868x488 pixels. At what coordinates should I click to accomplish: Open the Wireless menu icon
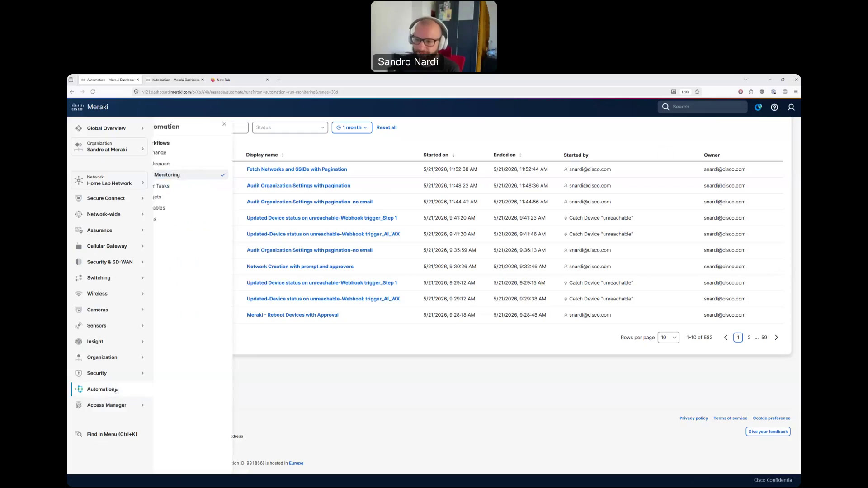79,294
